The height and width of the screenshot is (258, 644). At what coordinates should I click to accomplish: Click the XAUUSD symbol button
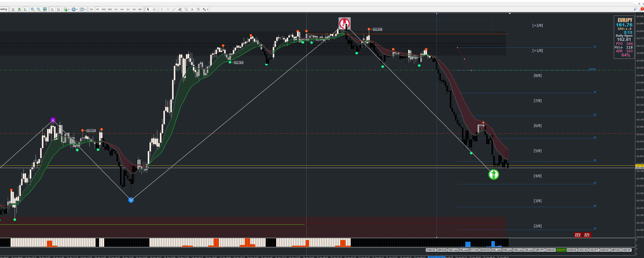click(485, 250)
